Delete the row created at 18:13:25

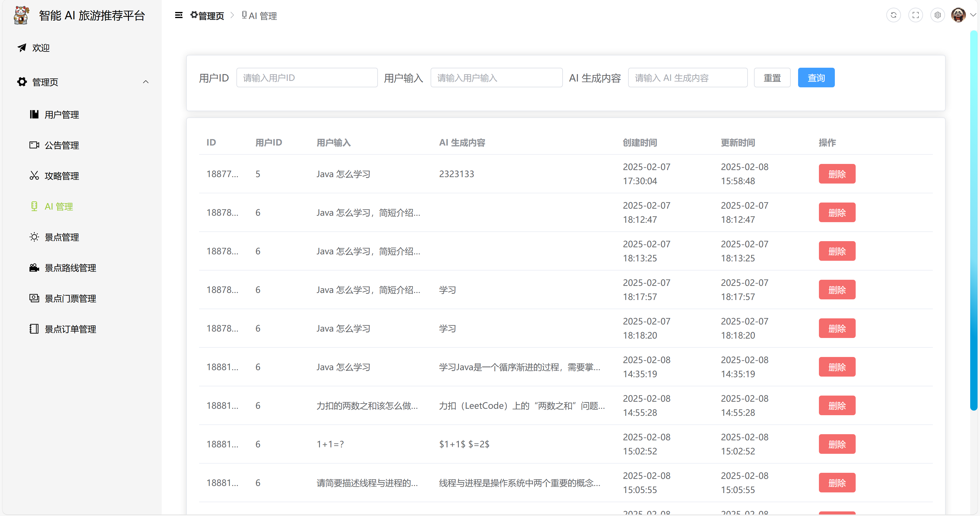click(837, 251)
